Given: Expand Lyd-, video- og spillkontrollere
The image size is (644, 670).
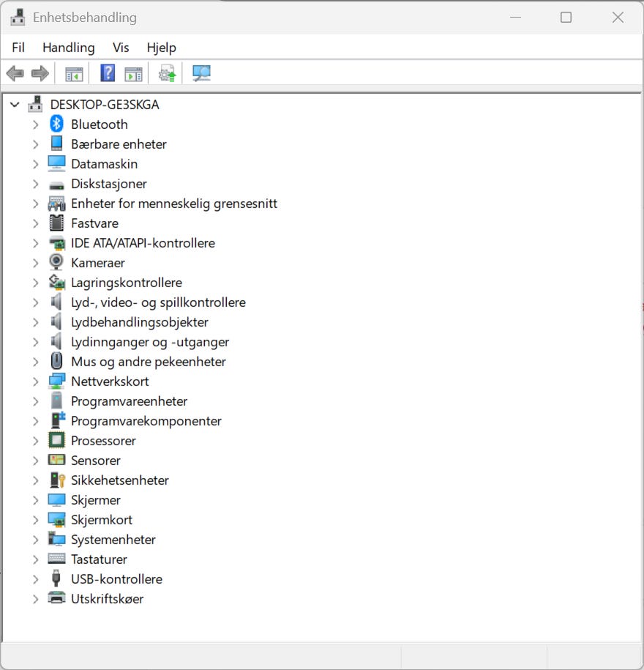Looking at the screenshot, I should pos(35,302).
